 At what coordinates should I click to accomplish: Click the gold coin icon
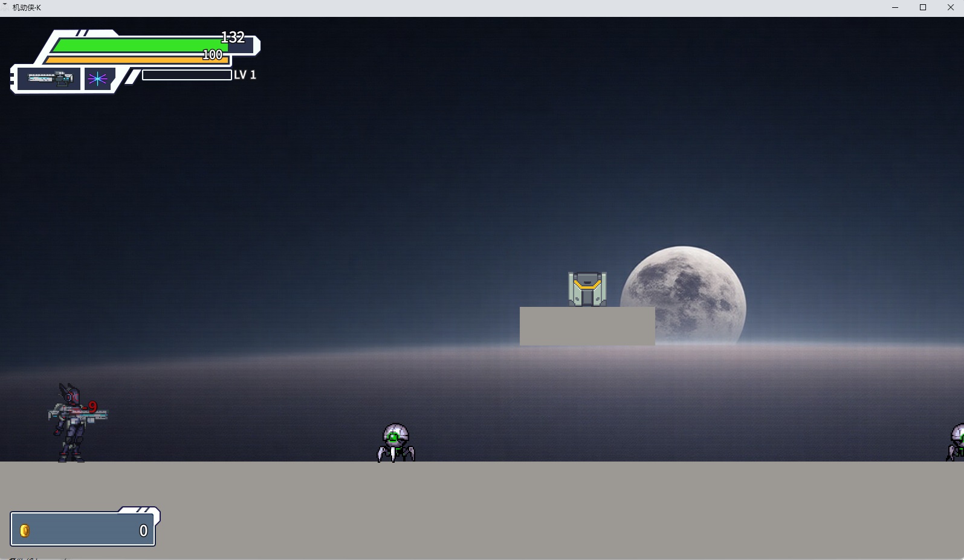pos(25,530)
